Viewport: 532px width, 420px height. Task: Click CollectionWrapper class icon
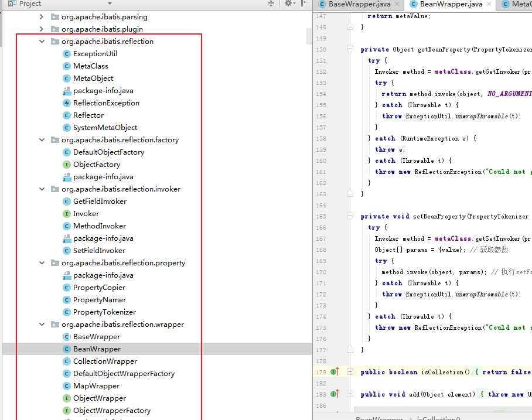67,361
